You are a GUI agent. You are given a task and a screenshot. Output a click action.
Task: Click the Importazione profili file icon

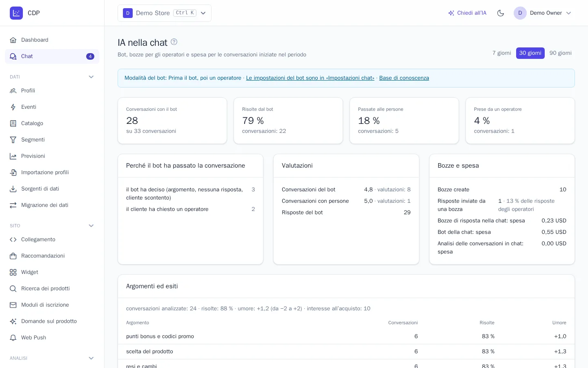(13, 173)
